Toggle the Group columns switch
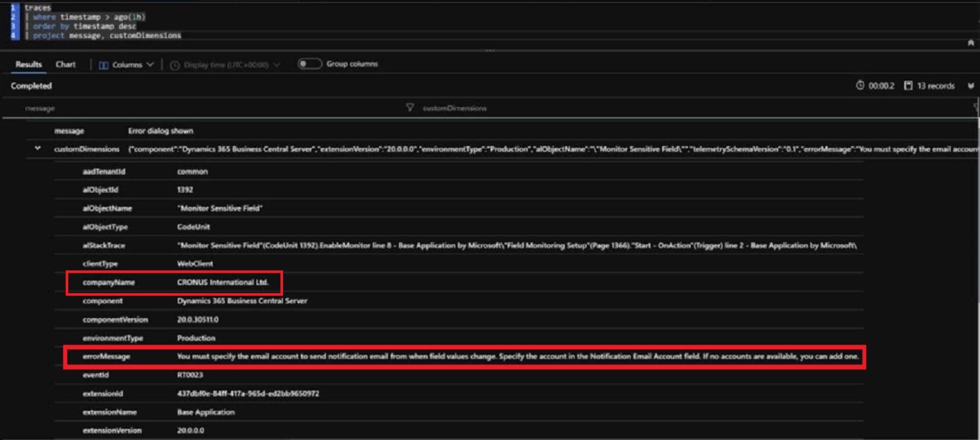This screenshot has height=440, width=980. tap(309, 64)
